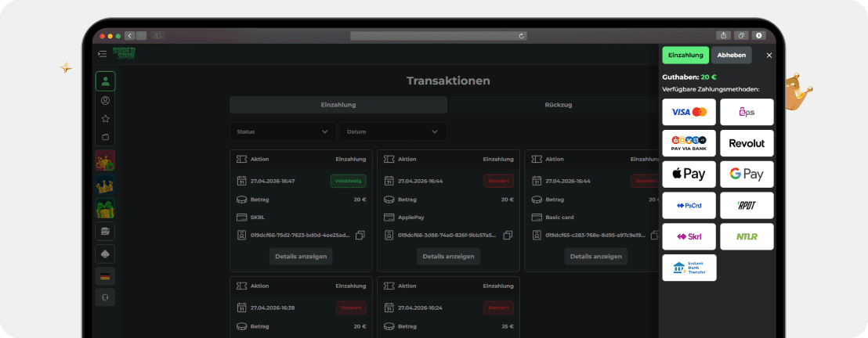Choose RPDT payment method
The height and width of the screenshot is (338, 868).
[x=747, y=205]
